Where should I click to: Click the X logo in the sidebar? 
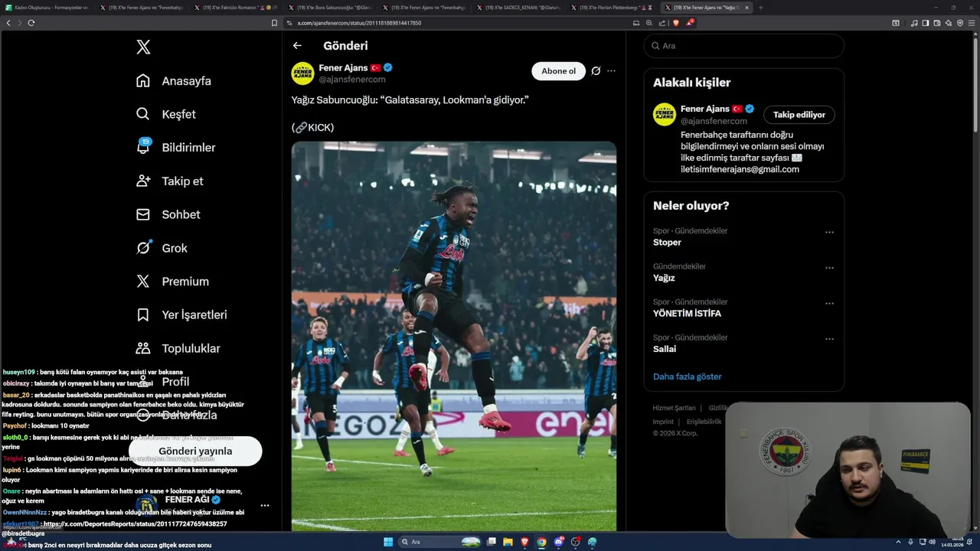click(143, 47)
